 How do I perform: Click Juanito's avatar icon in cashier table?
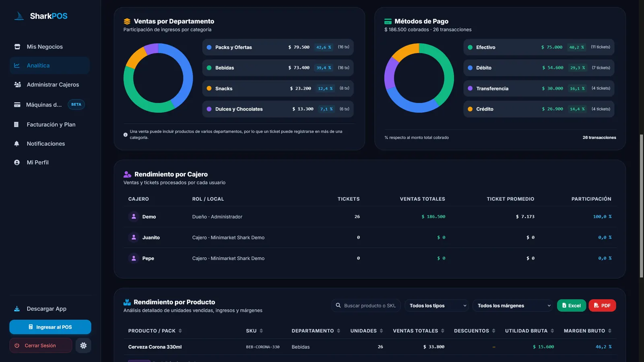[x=134, y=237]
